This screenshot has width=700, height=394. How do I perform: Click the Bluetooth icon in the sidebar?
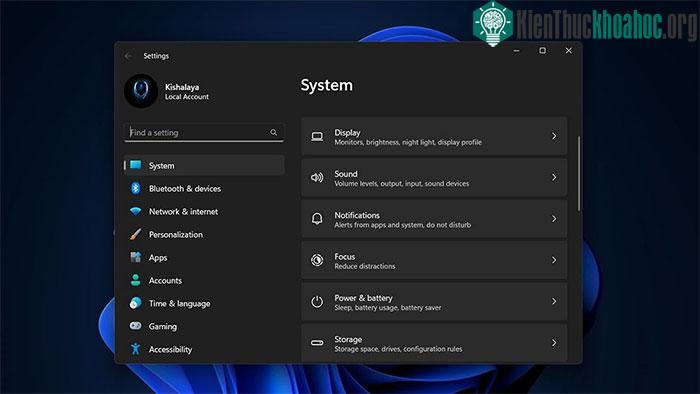coord(136,188)
